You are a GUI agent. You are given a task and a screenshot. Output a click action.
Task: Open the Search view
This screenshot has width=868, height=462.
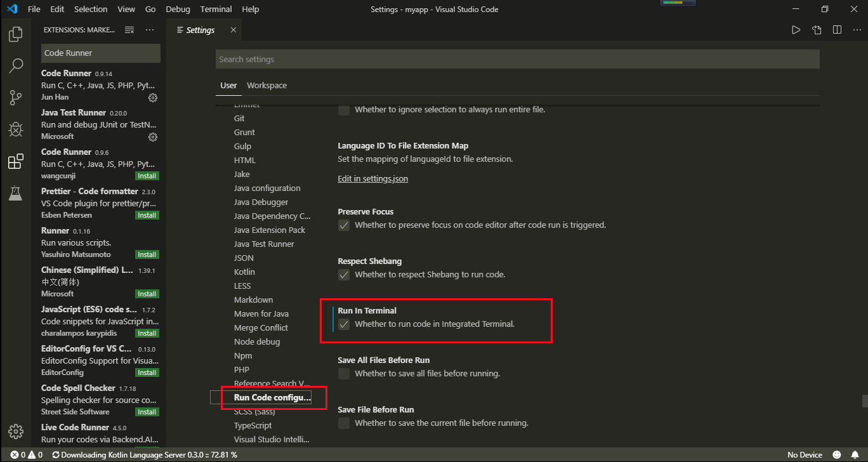point(15,65)
